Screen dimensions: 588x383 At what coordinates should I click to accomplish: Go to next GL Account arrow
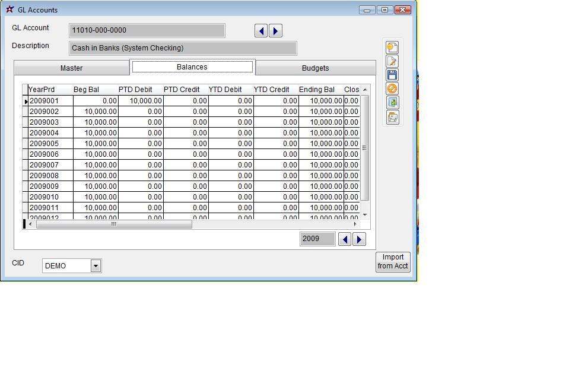pyautogui.click(x=275, y=31)
